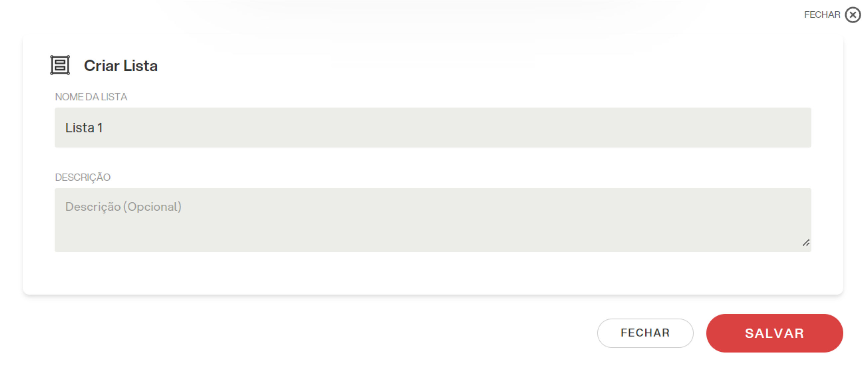Focus the Nome da Lista input field
Viewport: 868px width, 375px height.
click(x=433, y=127)
